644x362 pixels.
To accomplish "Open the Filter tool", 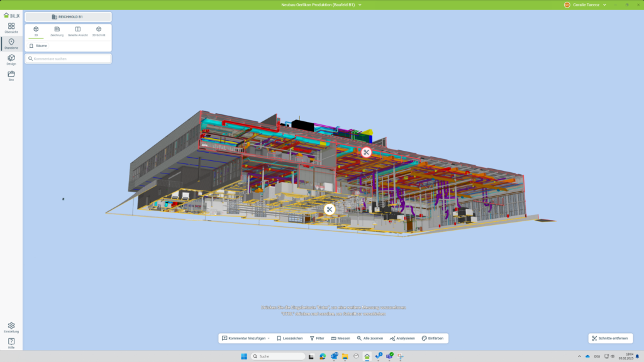I will pyautogui.click(x=317, y=338).
